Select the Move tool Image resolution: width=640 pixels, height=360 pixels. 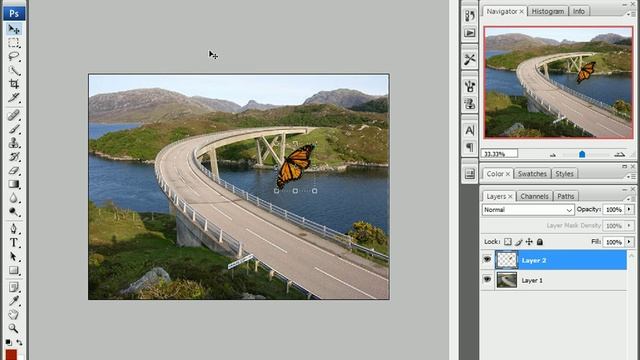[x=14, y=29]
